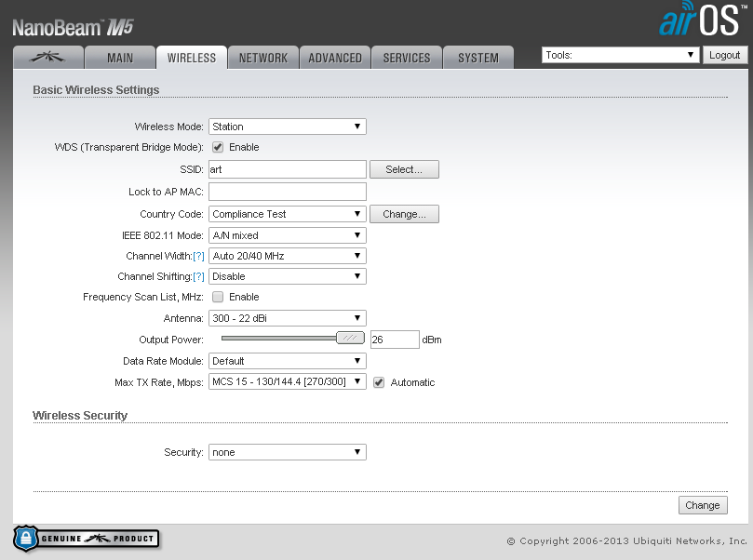753x560 pixels.
Task: Enable the Frequency Scan List checkbox
Action: tap(218, 297)
